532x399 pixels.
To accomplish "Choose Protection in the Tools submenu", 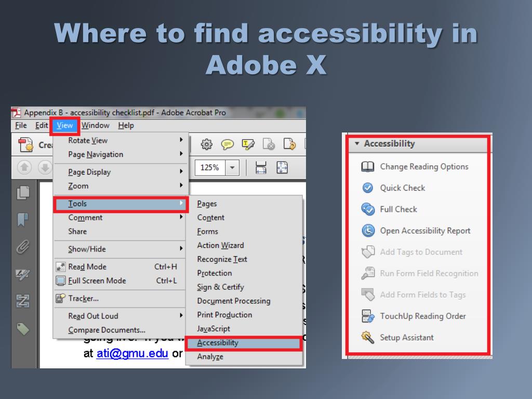I will pyautogui.click(x=215, y=273).
